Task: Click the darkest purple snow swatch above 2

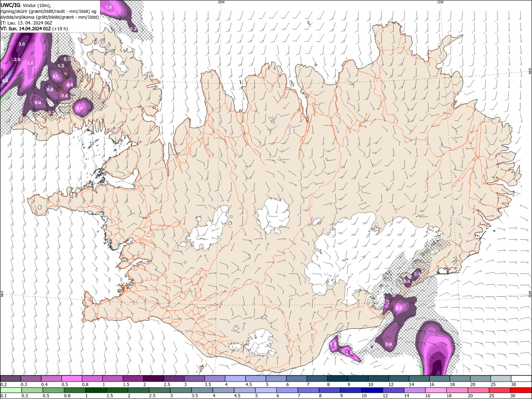Action: (x=153, y=379)
